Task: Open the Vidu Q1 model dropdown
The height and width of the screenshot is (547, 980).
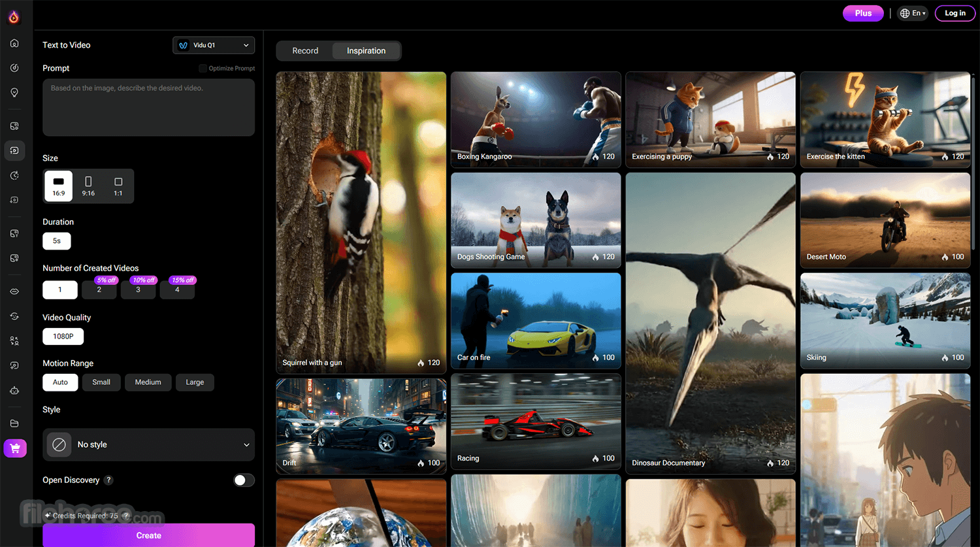Action: point(214,45)
